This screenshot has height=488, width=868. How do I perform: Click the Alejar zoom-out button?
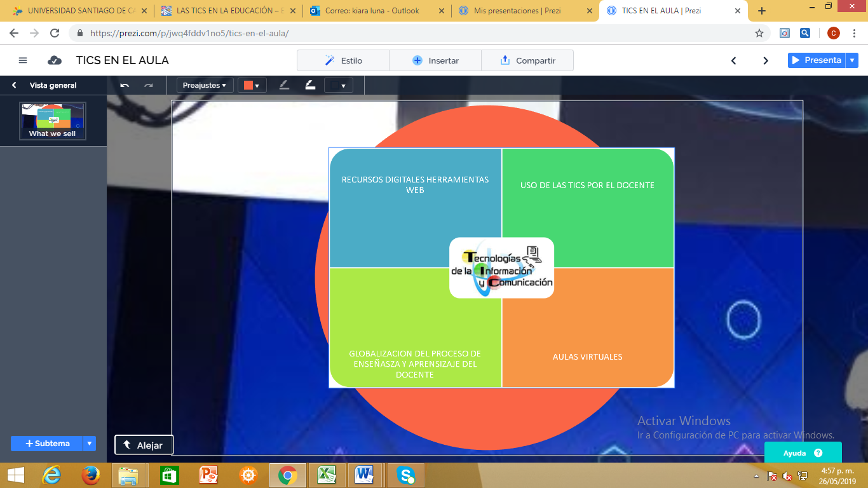tap(144, 445)
